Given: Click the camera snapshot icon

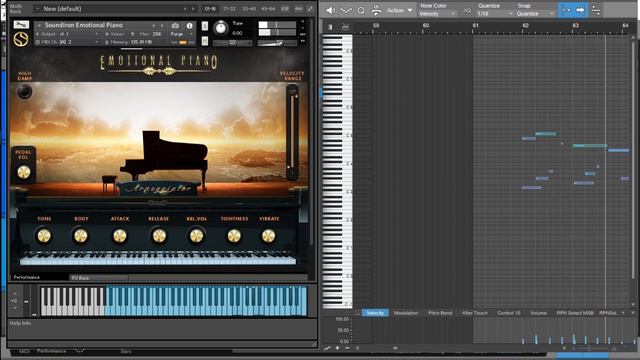Looking at the screenshot, I should tap(175, 26).
